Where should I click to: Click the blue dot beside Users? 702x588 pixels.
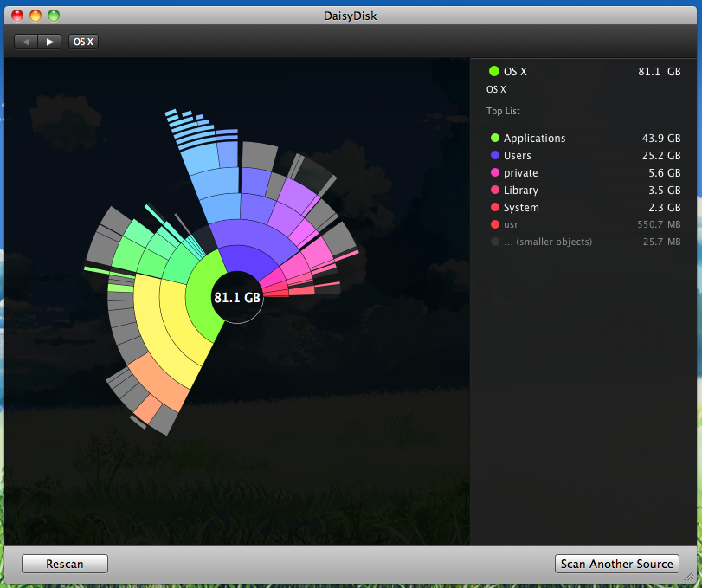point(495,155)
